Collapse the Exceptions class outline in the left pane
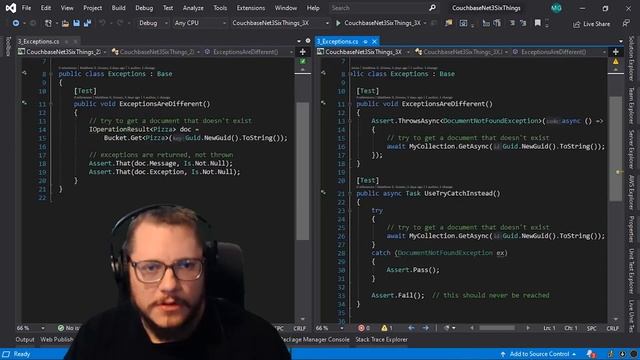The width and height of the screenshot is (640, 360). (51, 74)
